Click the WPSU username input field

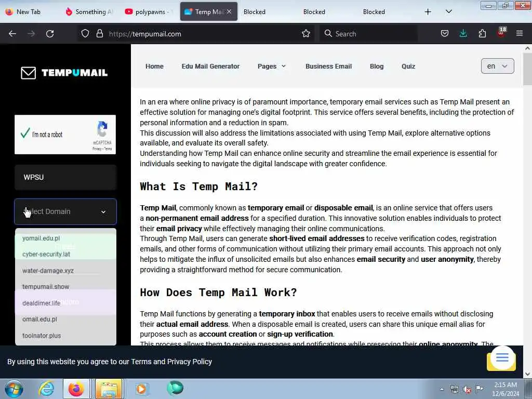(x=65, y=178)
